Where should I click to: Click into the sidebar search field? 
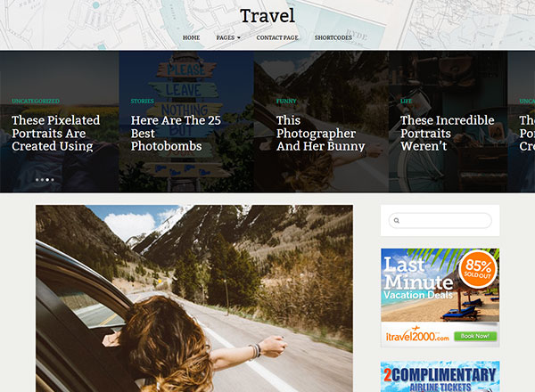(x=440, y=221)
